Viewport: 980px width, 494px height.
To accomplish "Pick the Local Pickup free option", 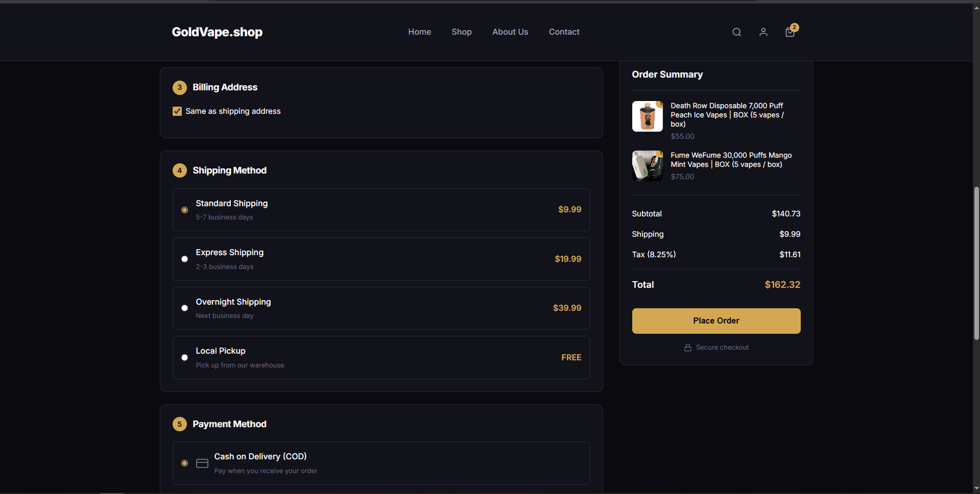I will (184, 357).
